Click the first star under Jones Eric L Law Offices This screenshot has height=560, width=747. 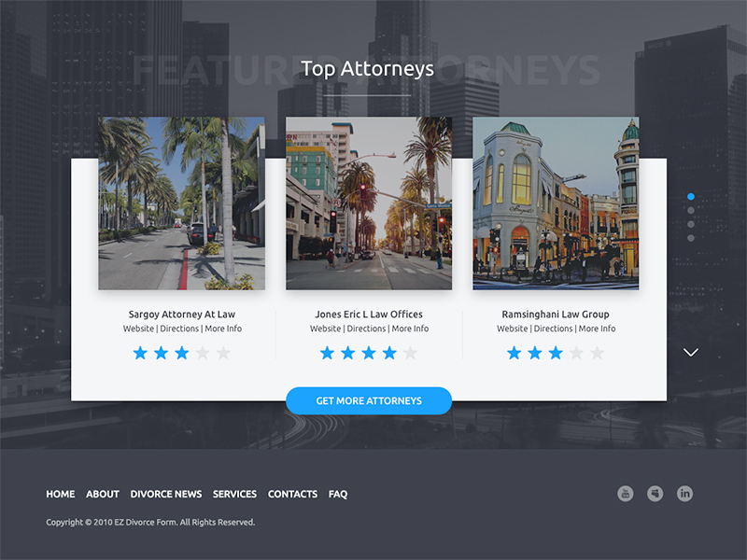[x=327, y=353]
